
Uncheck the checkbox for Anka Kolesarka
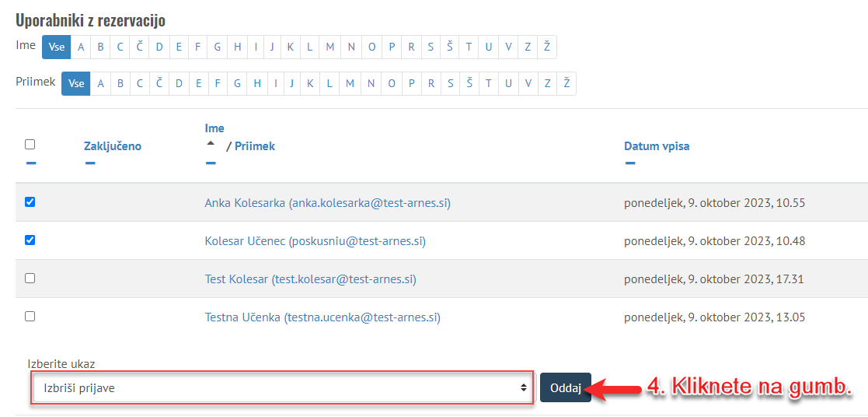coord(30,202)
